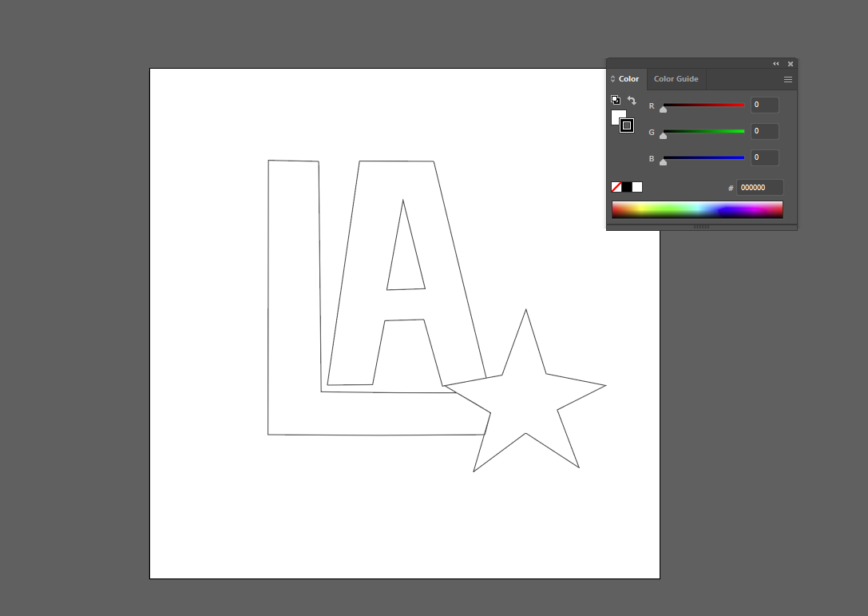Click the Default Fill and Stroke icon
The width and height of the screenshot is (868, 616).
616,100
